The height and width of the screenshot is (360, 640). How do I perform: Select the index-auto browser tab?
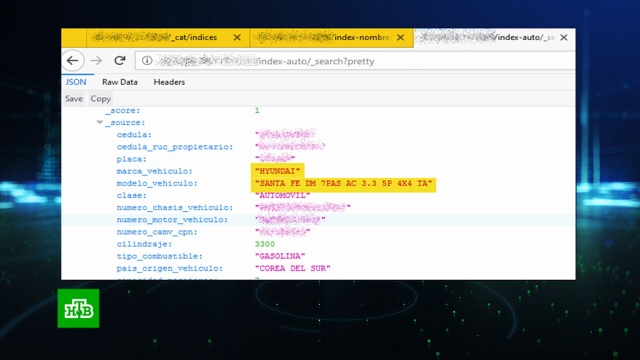pyautogui.click(x=494, y=38)
